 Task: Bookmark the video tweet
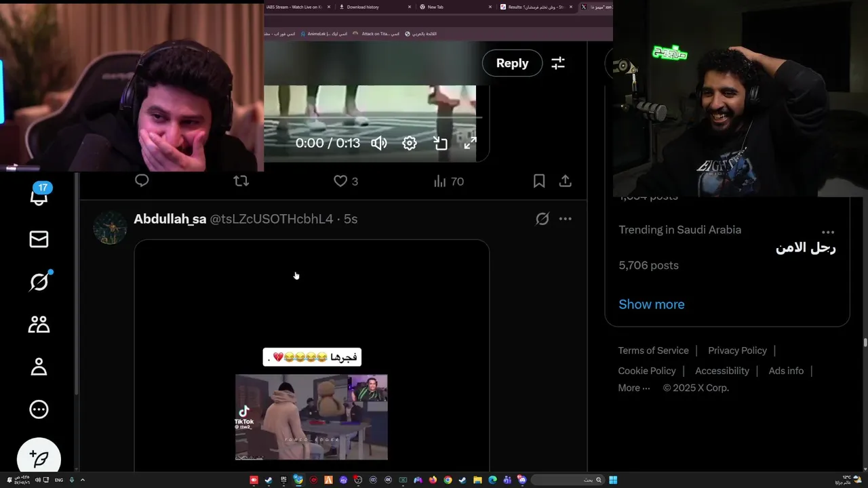click(x=539, y=181)
